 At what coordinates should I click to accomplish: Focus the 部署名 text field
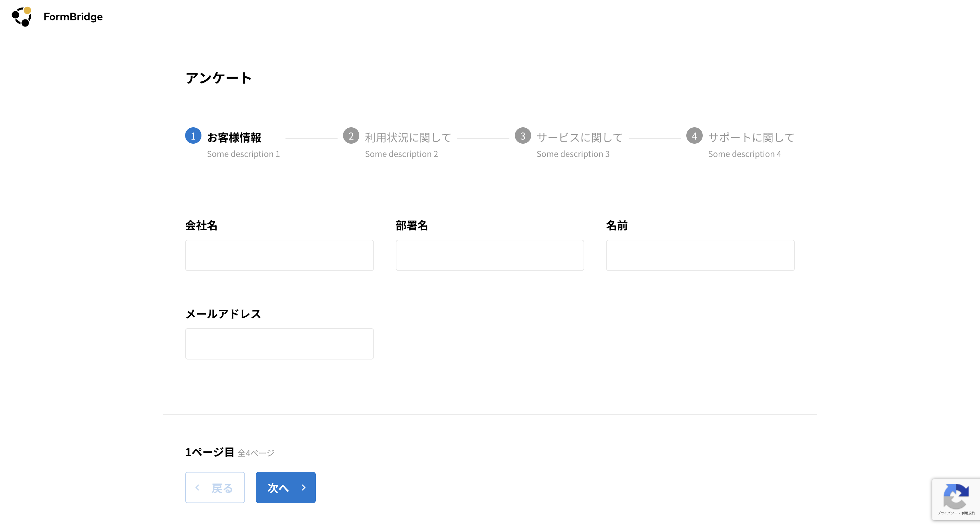coord(490,255)
